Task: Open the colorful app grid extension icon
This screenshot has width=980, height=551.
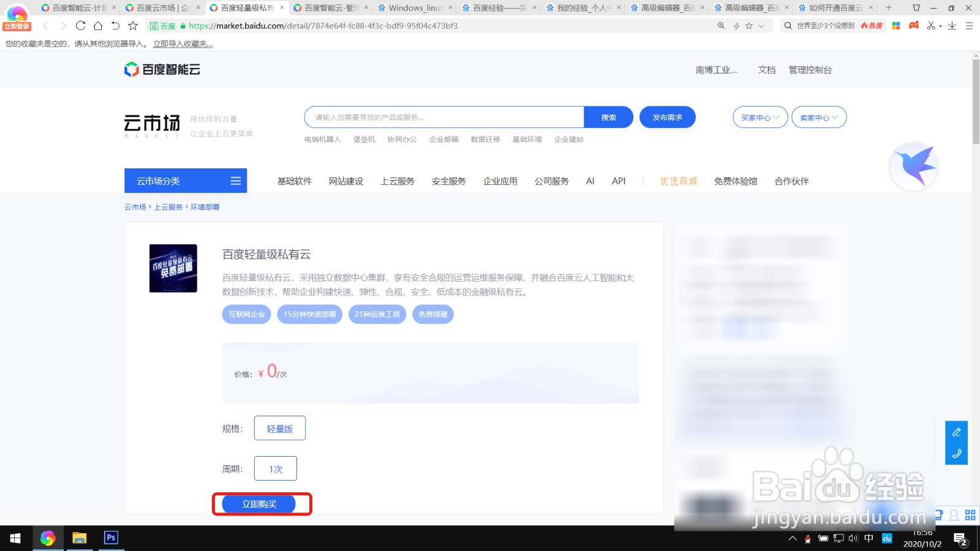Action: [896, 26]
